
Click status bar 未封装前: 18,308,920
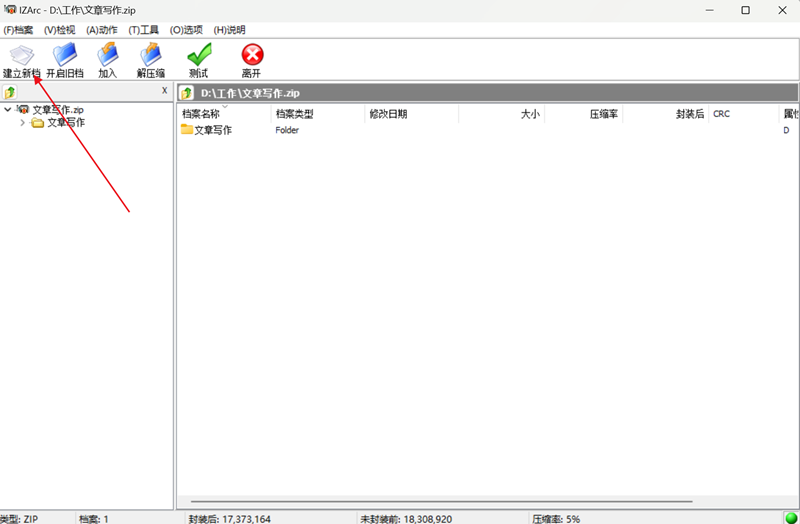(x=406, y=518)
